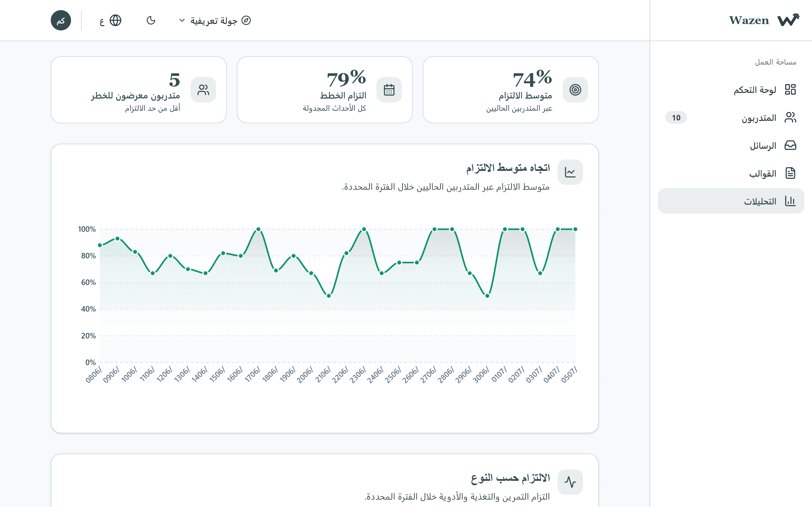This screenshot has width=812, height=507.
Task: Click the القوالب templates document icon
Action: pos(790,173)
